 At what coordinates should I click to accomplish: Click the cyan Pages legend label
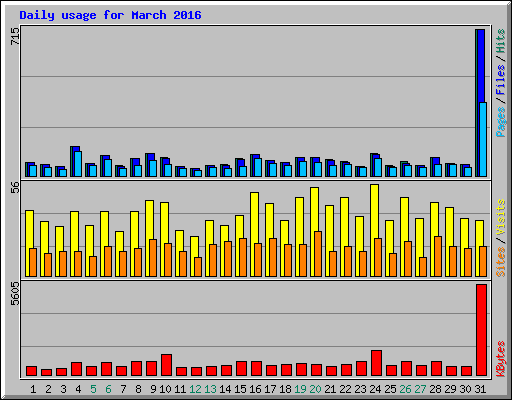tap(501, 122)
